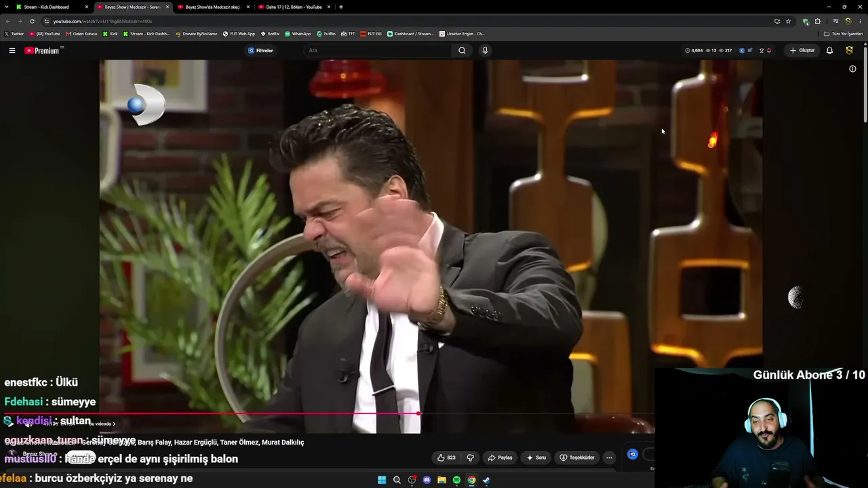Close the Daha 17 | 12. Bölüm tab

pos(328,7)
